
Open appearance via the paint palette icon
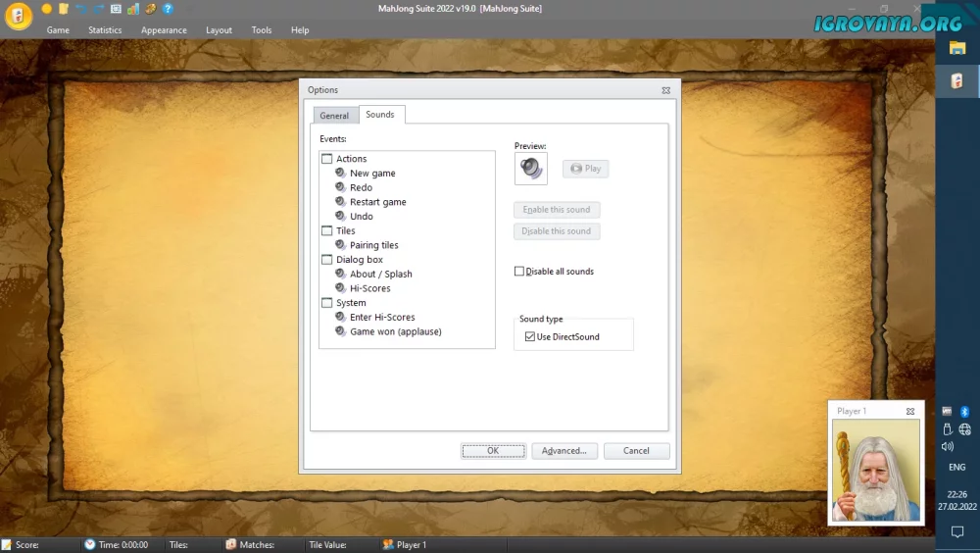[150, 9]
